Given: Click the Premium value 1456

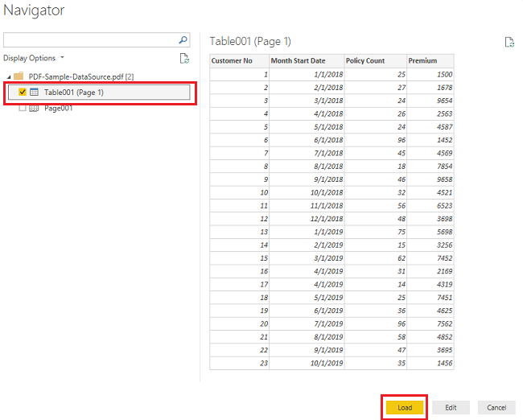Looking at the screenshot, I should 430,363.
